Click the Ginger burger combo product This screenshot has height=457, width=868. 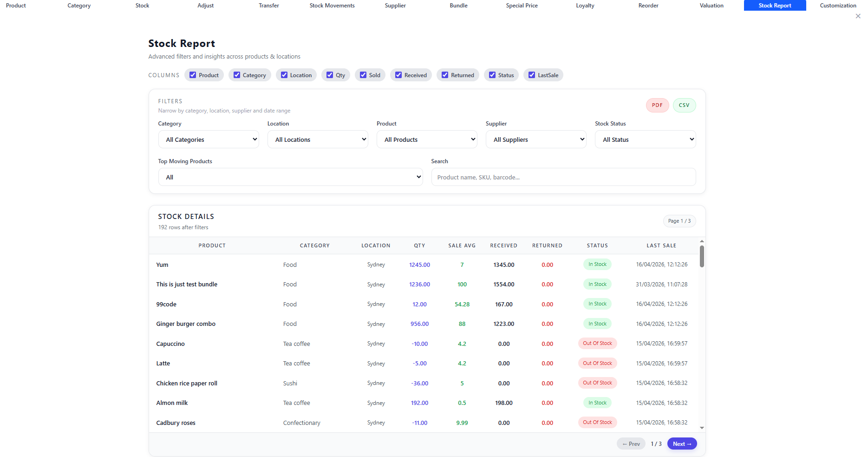click(186, 324)
